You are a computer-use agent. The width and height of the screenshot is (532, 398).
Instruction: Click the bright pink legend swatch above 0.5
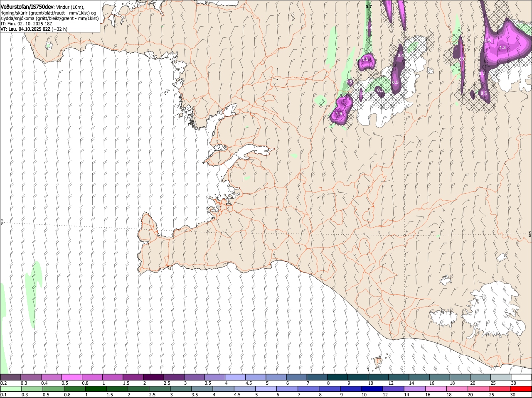click(71, 378)
